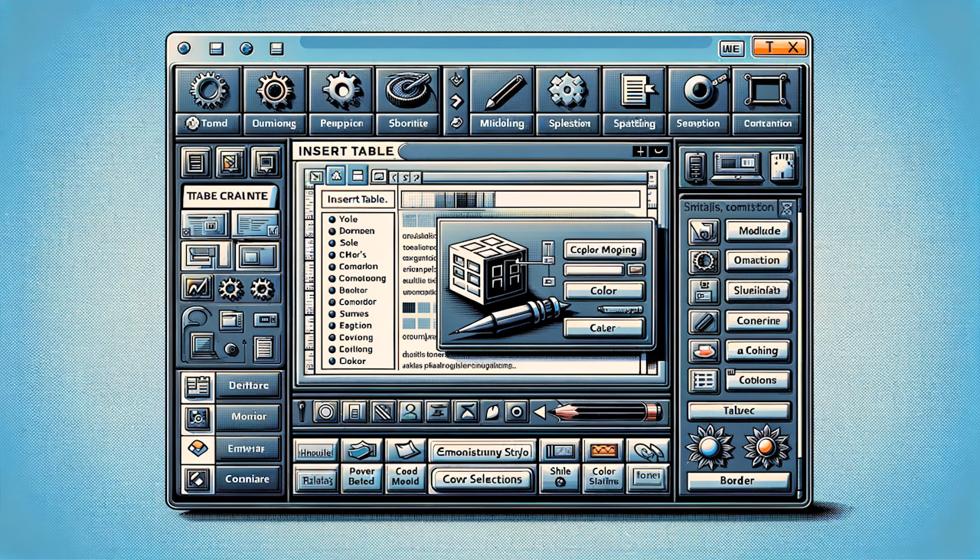Click the empty input field under Coplor Moping
The height and width of the screenshot is (560, 980).
[x=593, y=270]
